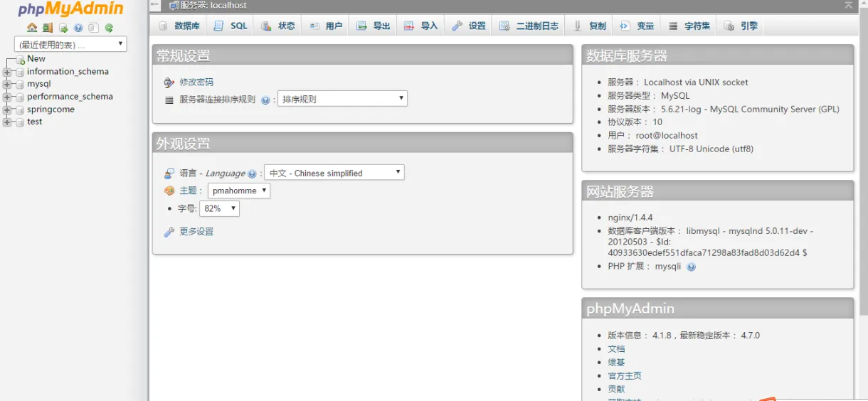Open the 导入 tab
The image size is (868, 401).
tap(421, 26)
